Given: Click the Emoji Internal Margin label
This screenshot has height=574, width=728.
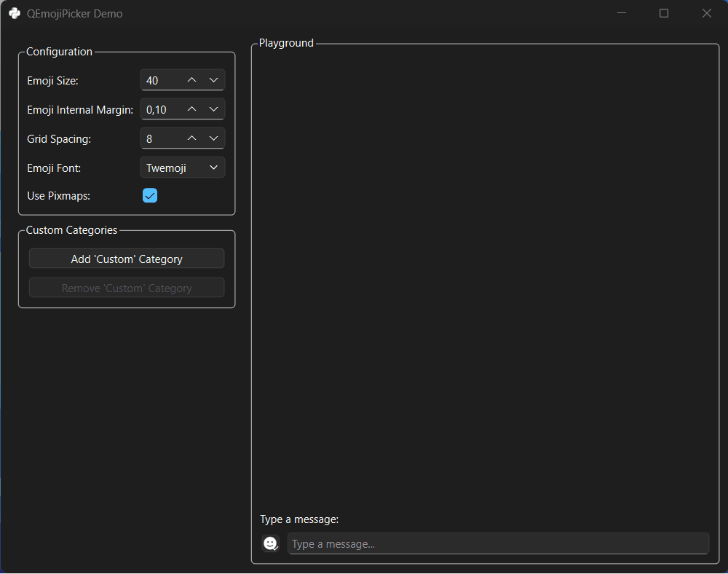Looking at the screenshot, I should tap(80, 110).
